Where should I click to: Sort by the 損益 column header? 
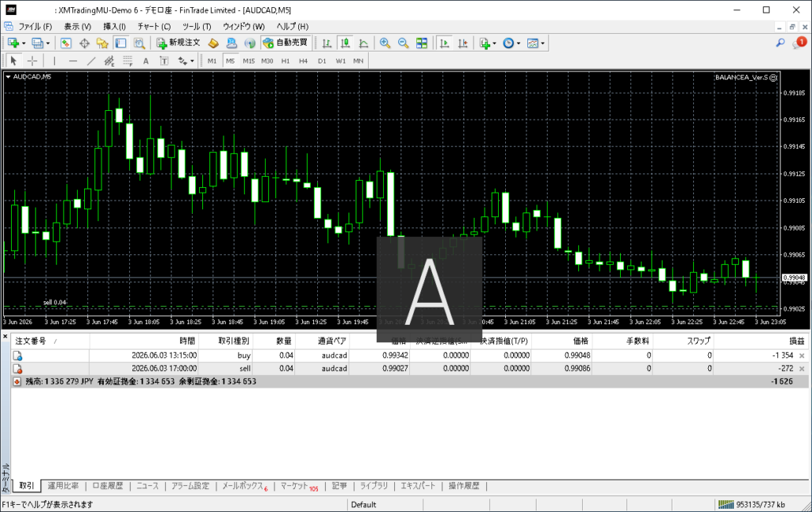760,341
